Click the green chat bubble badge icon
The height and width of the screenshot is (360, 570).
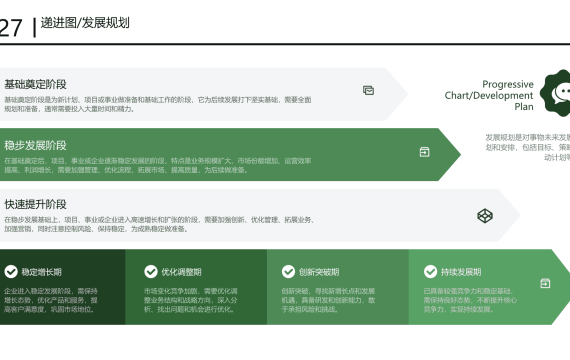tap(555, 93)
